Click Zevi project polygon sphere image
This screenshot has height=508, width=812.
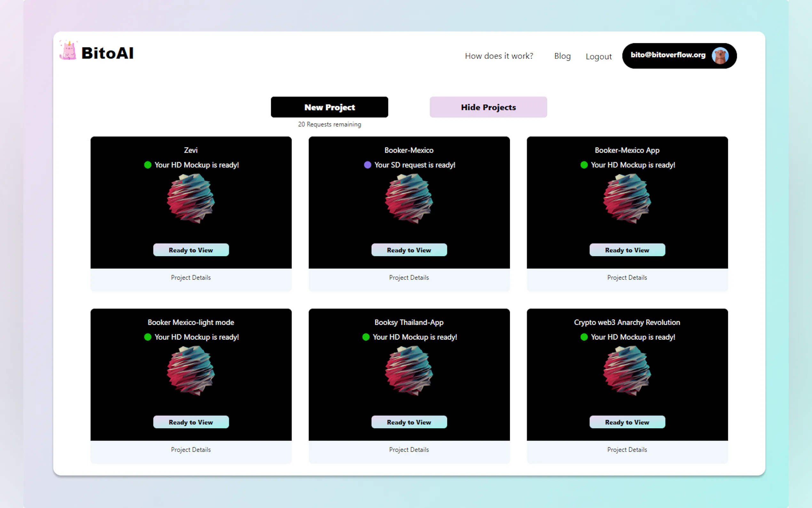[x=191, y=199]
